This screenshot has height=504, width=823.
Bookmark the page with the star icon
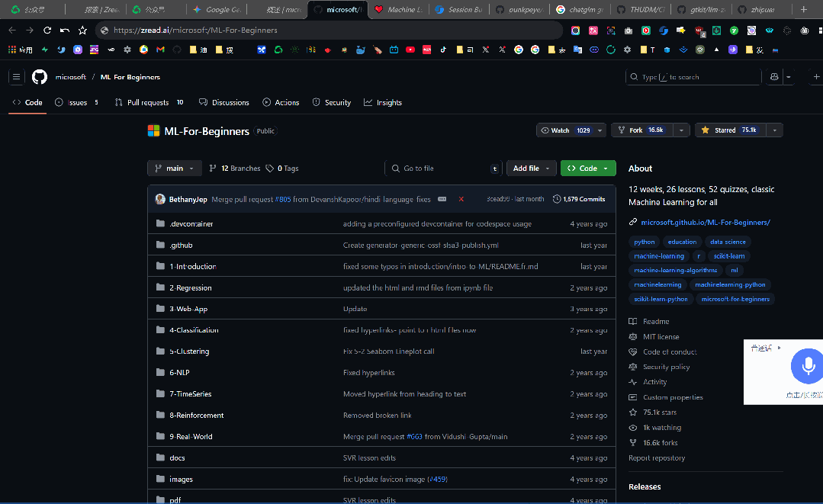click(82, 30)
